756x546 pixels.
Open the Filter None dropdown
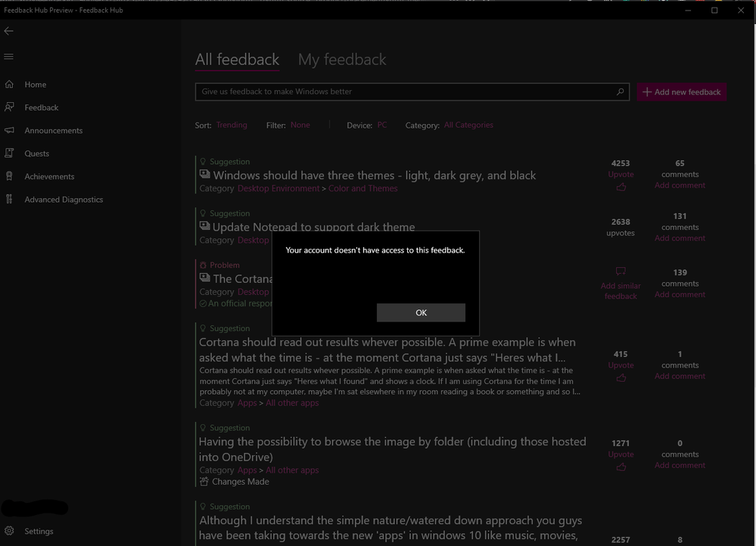300,125
